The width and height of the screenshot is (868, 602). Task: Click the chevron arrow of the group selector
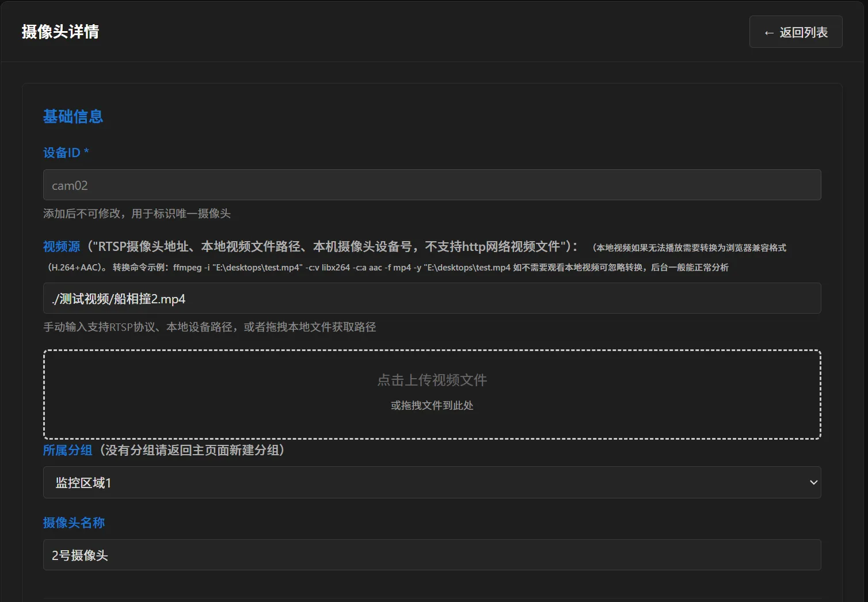pyautogui.click(x=813, y=483)
